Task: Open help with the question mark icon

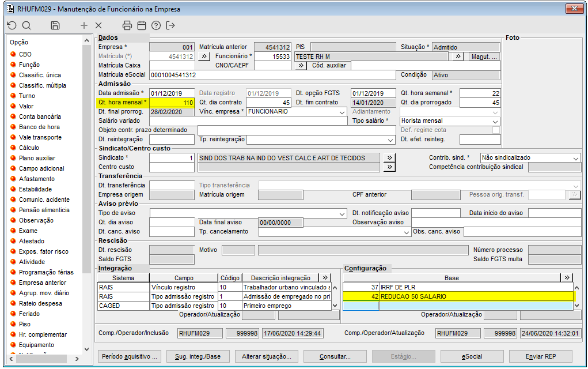Action: 156,25
